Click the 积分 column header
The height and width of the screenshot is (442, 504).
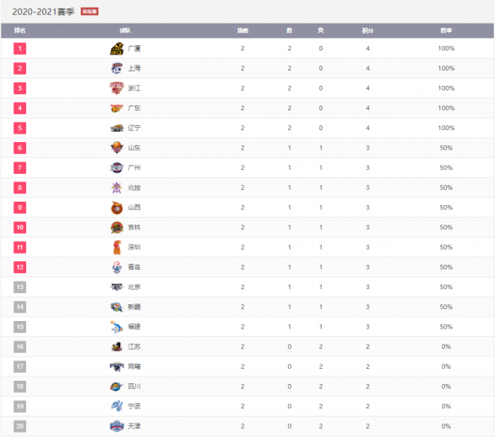point(368,29)
